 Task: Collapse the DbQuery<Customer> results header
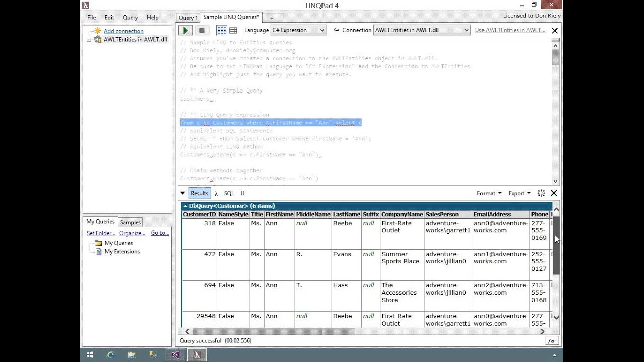tap(185, 206)
